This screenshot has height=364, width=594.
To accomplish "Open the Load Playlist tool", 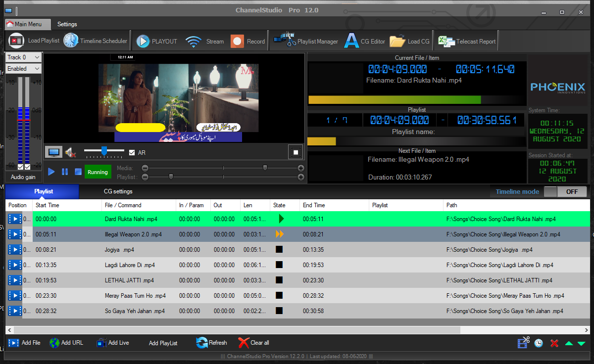I will tap(34, 41).
